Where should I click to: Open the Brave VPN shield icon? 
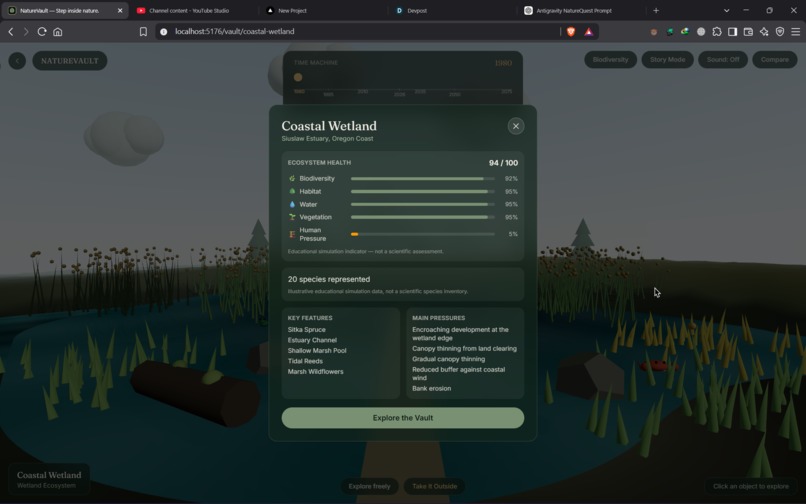point(780,32)
